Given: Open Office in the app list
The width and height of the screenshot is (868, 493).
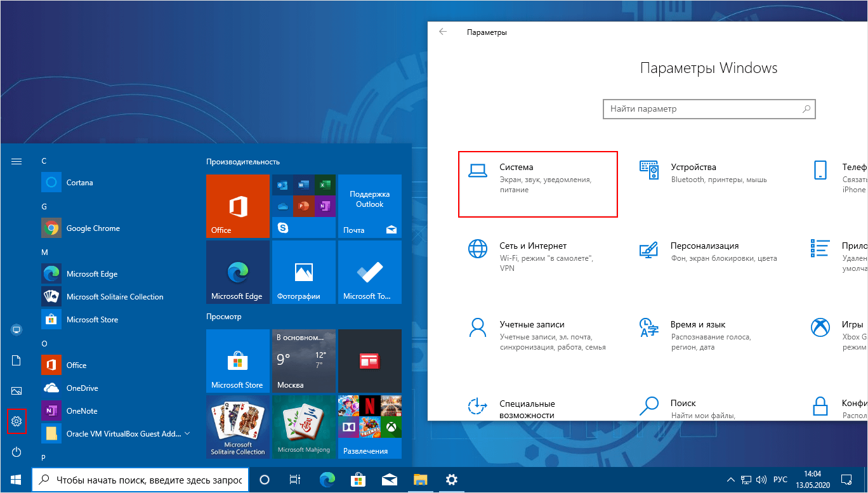Looking at the screenshot, I should (117, 365).
